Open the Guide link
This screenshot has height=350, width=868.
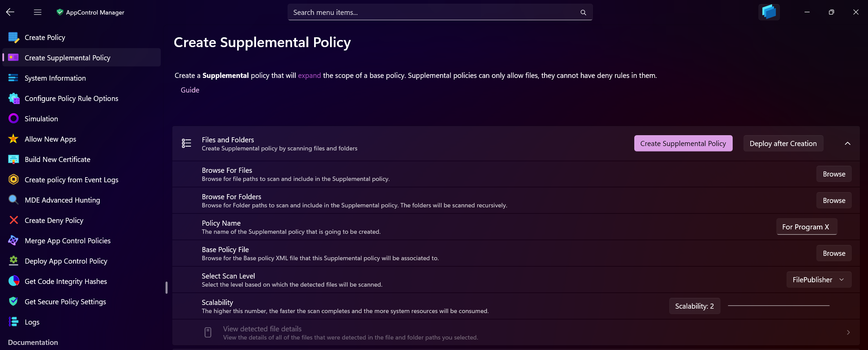pyautogui.click(x=190, y=90)
